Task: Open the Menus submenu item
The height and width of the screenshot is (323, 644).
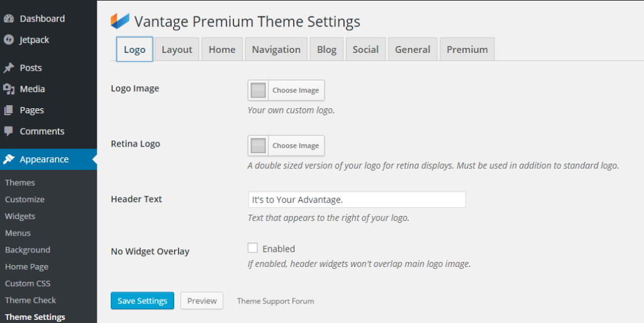Action: point(18,233)
